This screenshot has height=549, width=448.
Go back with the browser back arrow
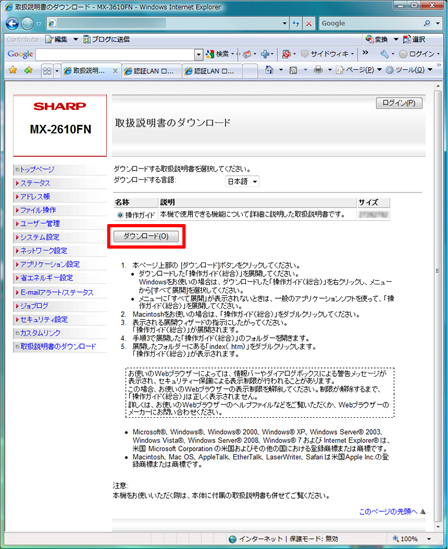(13, 23)
